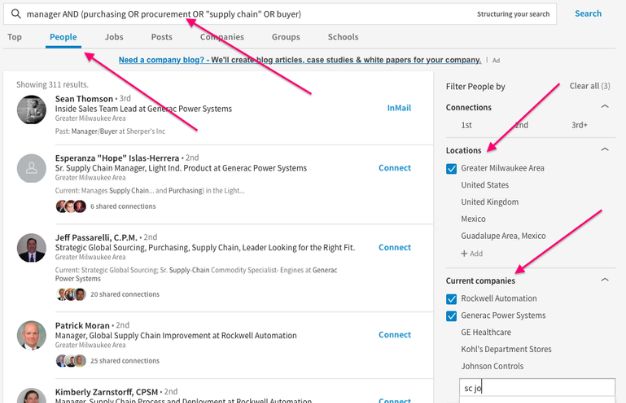626x403 pixels.
Task: Open Sean Thomson's profile photo
Action: (32, 109)
